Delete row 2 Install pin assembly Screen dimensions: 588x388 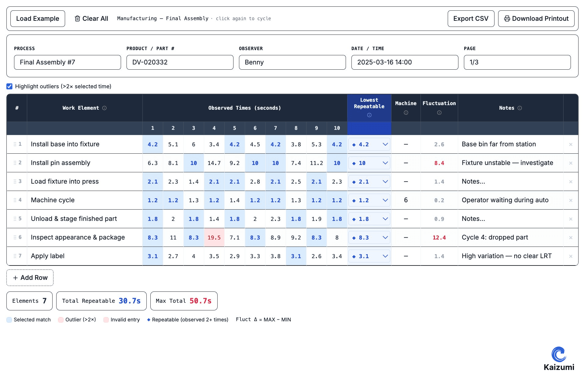pos(571,163)
